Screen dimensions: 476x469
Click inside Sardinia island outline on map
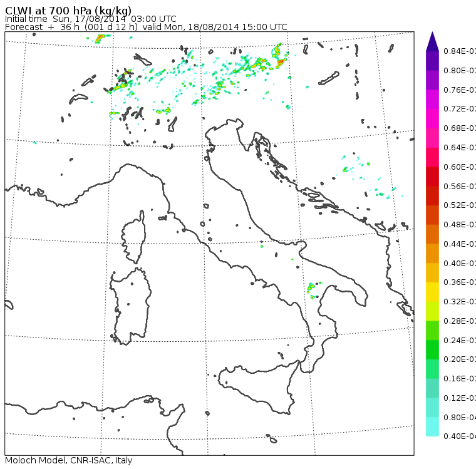tap(131, 307)
